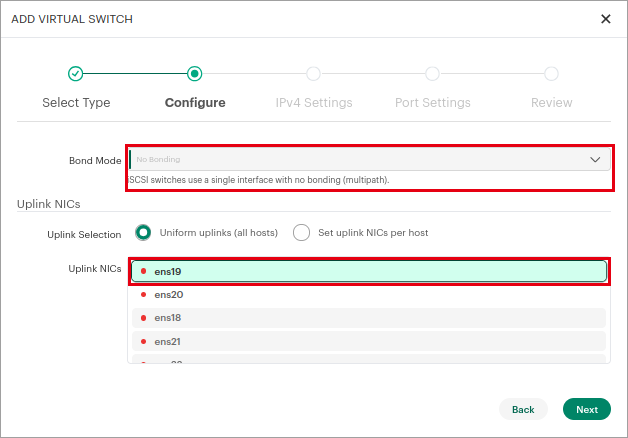Click the Bond Mode chevron arrow

click(595, 159)
